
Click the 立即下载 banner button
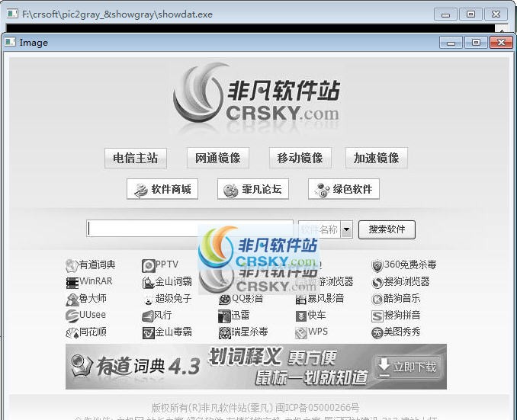(x=409, y=367)
